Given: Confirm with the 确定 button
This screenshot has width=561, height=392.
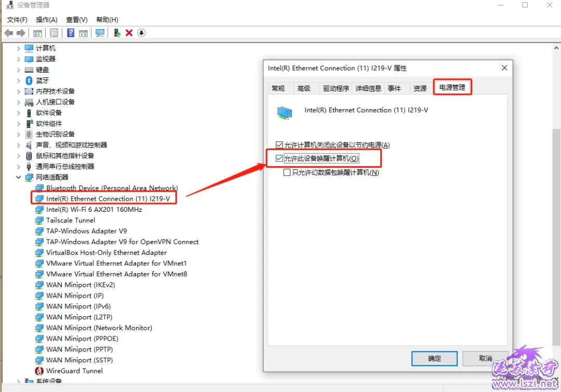Looking at the screenshot, I should click(x=434, y=358).
